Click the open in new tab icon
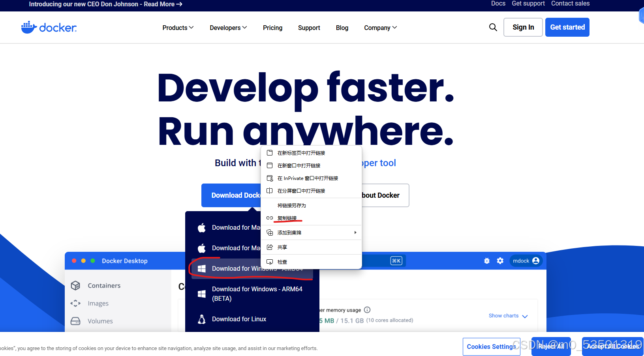The height and width of the screenshot is (356, 644). (270, 153)
